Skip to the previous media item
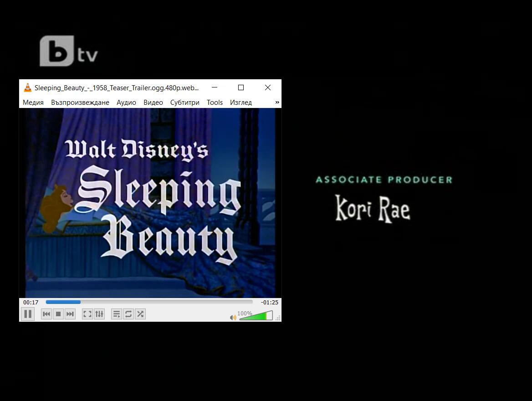This screenshot has width=532, height=401. tap(46, 314)
